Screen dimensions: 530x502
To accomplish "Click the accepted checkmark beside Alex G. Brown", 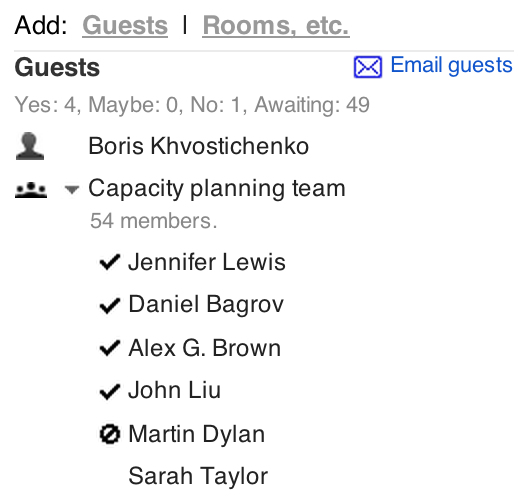I will 110,348.
